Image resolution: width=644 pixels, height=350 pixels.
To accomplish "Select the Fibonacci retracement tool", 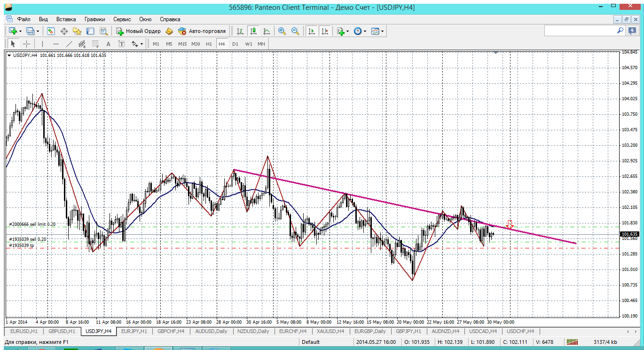I will coord(95,44).
